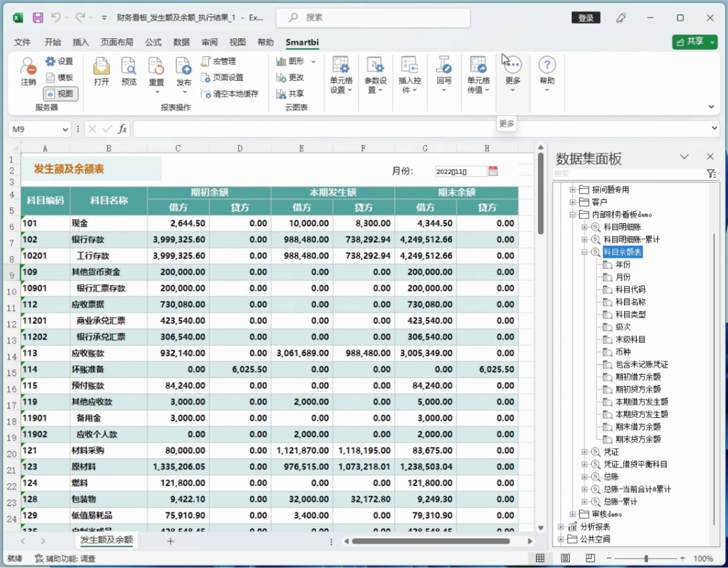
Task: Click the Redo arrow icon
Action: click(x=80, y=18)
